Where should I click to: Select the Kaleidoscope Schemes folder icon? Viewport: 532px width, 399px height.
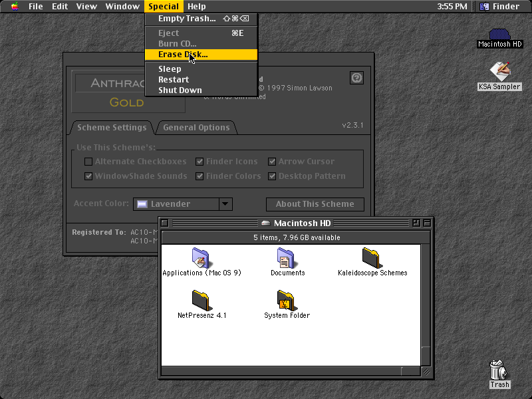372,258
